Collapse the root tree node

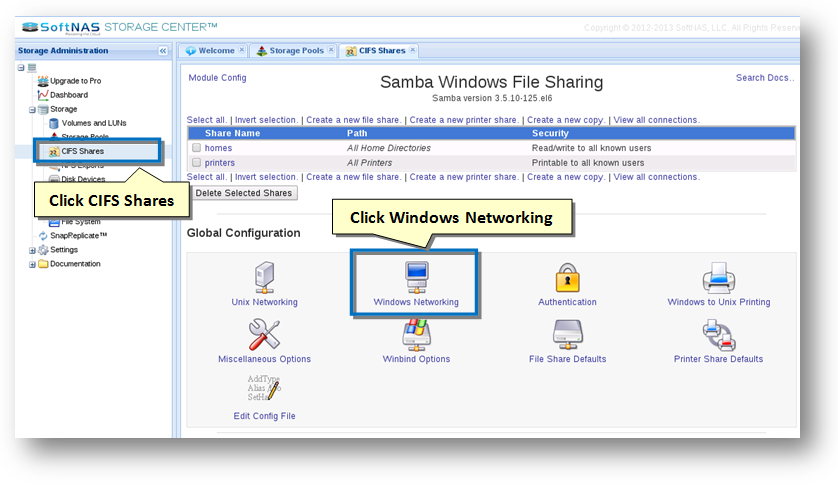(21, 67)
